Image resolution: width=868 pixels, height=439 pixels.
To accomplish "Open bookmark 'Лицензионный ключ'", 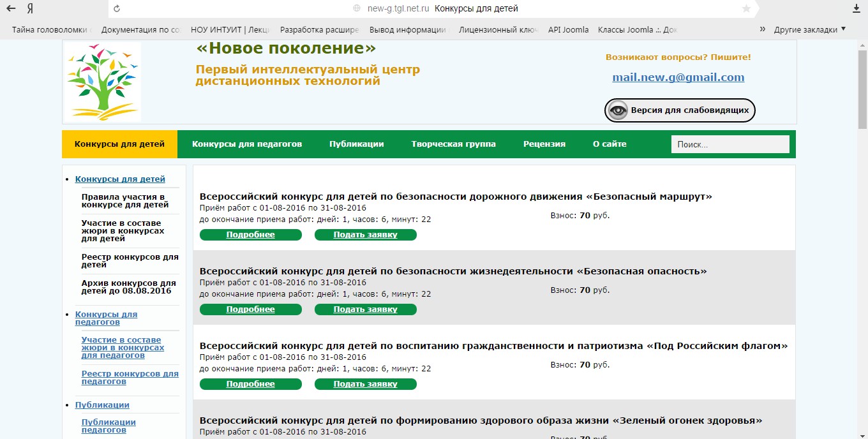I will tap(498, 29).
